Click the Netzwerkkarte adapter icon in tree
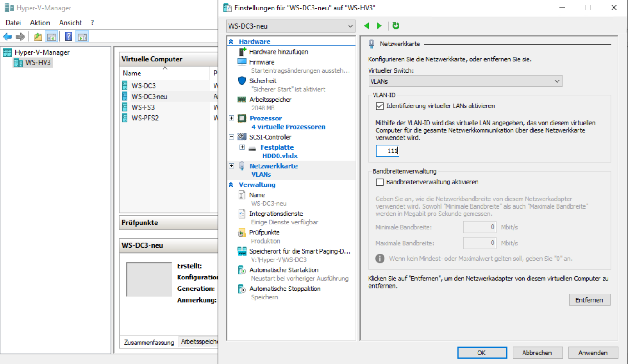 point(242,166)
